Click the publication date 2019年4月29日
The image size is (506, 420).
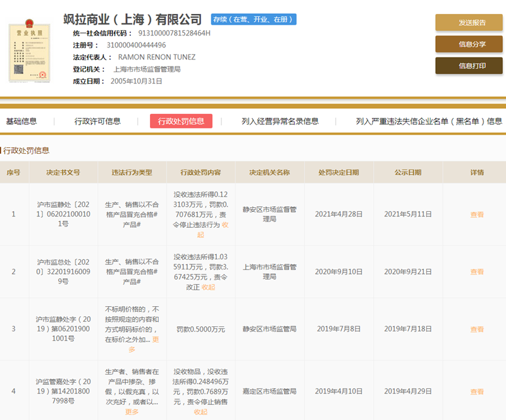[408, 392]
